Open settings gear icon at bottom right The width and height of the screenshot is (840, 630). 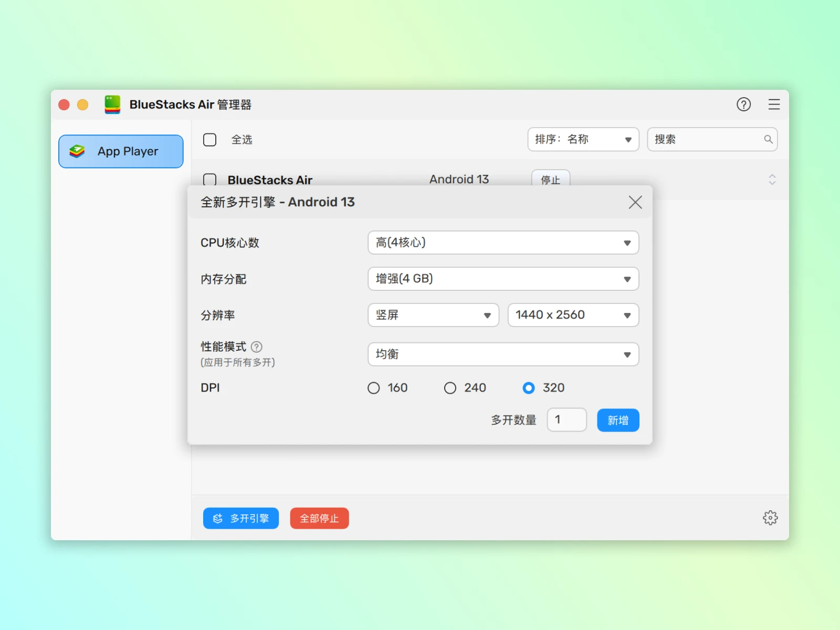click(770, 518)
